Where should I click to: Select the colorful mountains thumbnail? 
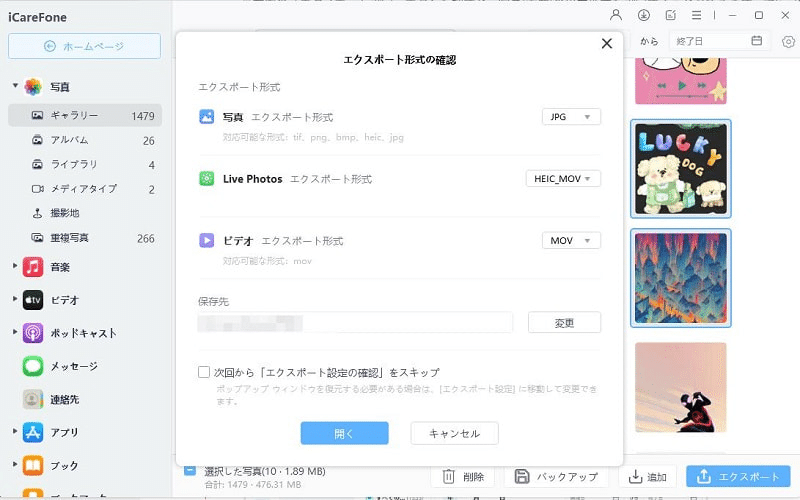click(681, 278)
